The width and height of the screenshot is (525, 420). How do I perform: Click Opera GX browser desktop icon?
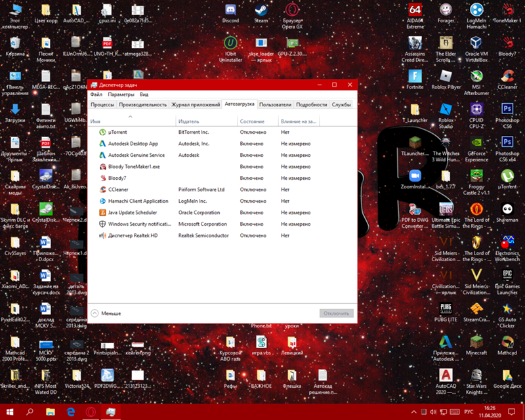pyautogui.click(x=292, y=10)
